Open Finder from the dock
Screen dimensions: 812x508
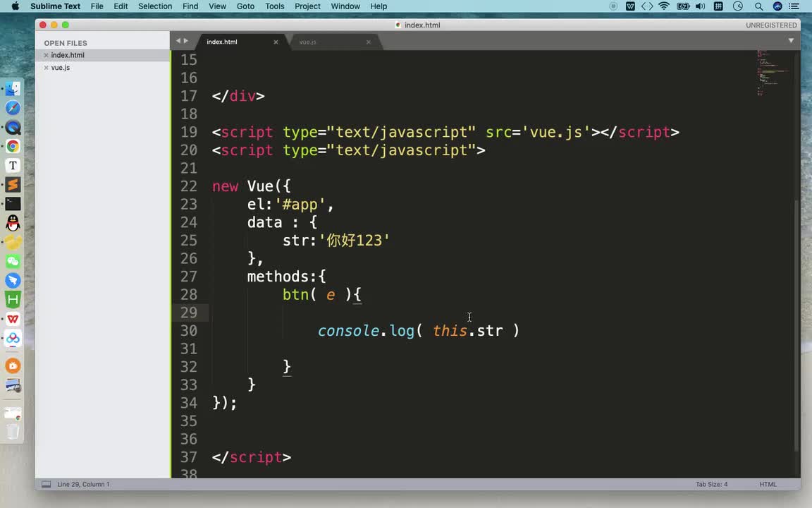pyautogui.click(x=13, y=89)
